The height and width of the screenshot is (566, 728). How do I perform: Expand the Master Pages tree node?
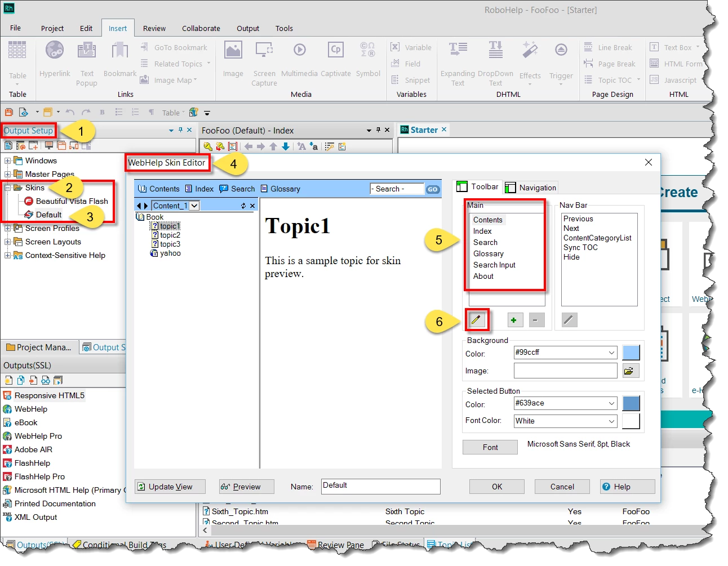[x=8, y=174]
